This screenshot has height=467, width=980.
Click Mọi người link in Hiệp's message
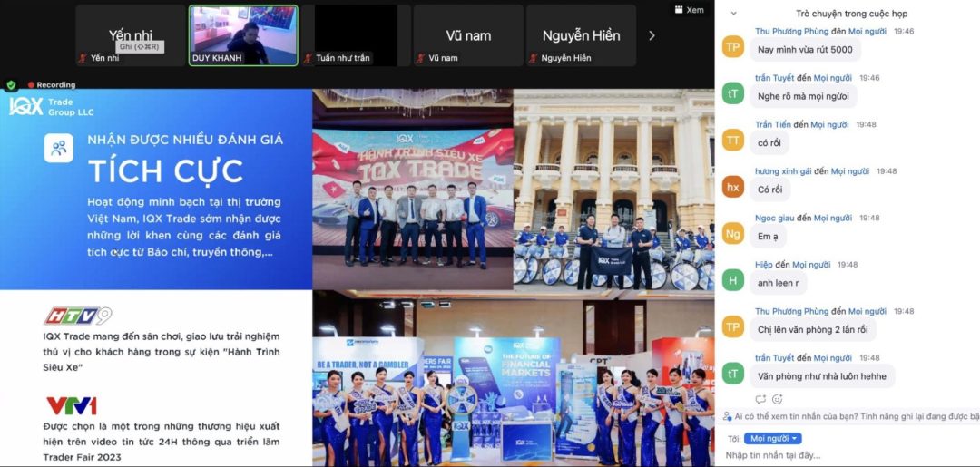click(811, 265)
